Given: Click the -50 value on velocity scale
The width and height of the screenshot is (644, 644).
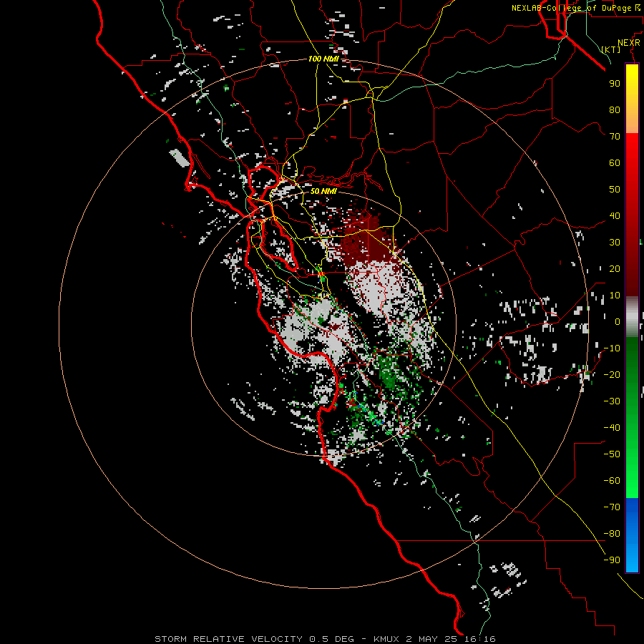Looking at the screenshot, I should pyautogui.click(x=612, y=454).
